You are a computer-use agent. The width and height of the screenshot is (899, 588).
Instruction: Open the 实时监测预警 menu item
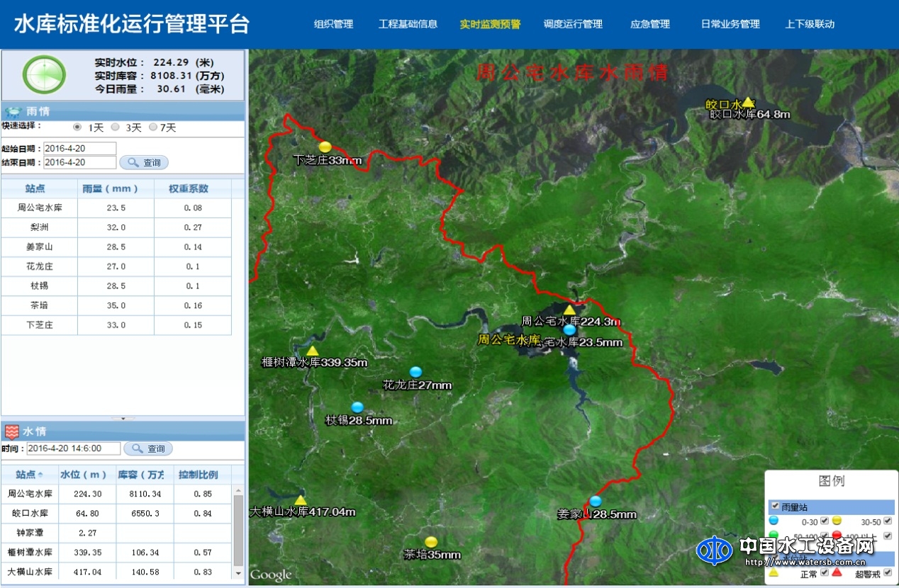tap(489, 23)
